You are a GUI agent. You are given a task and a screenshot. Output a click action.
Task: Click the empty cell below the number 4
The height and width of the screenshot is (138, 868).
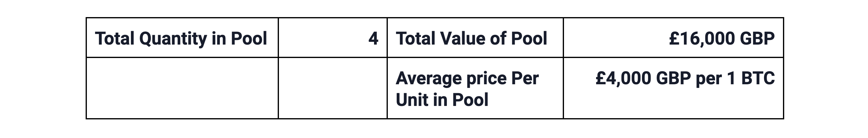point(332,88)
